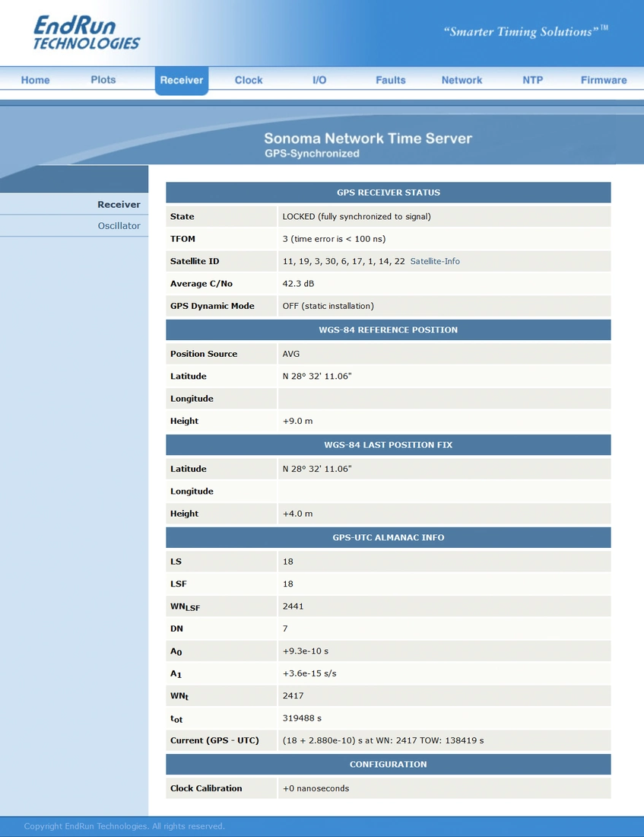The height and width of the screenshot is (837, 644).
Task: Open the Plots tab
Action: [103, 80]
